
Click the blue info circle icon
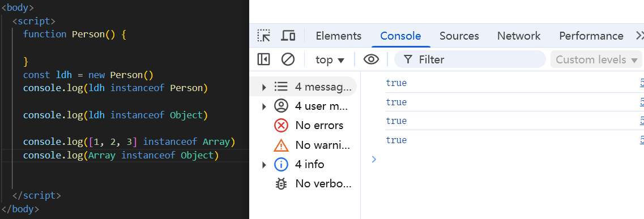281,165
